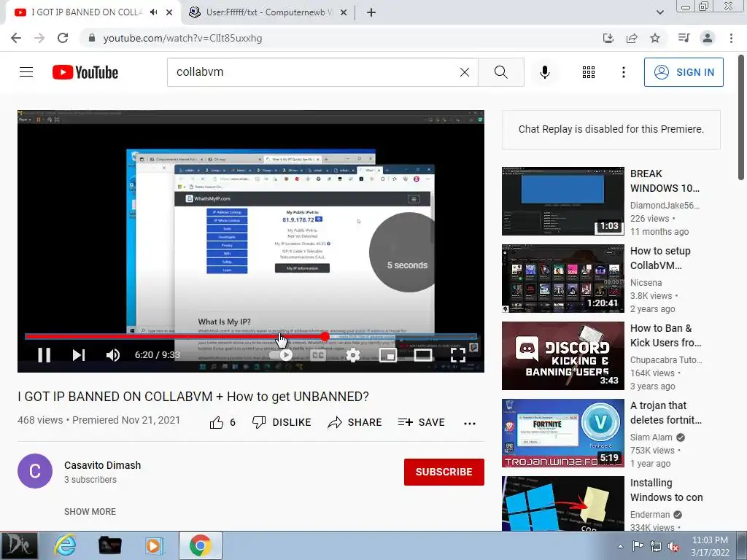Enter fullscreen video mode
Viewport: 747px width, 560px height.
click(458, 355)
